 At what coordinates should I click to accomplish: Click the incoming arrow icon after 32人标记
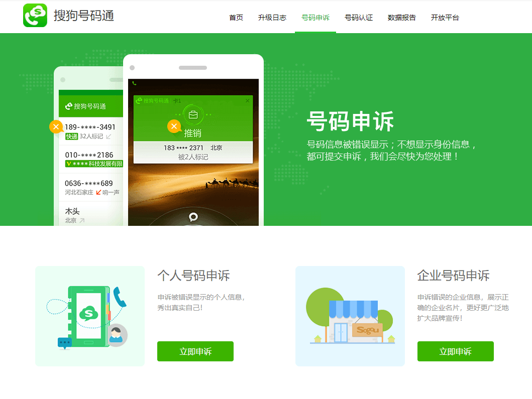(x=108, y=137)
